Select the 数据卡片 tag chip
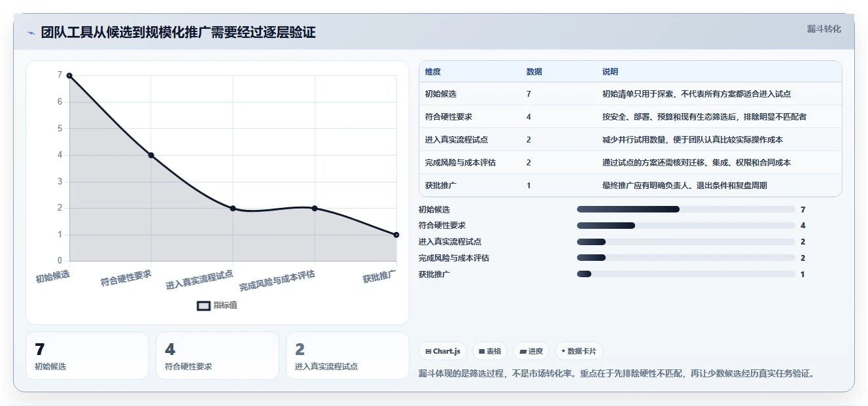Viewport: 868px width, 406px height. click(579, 351)
